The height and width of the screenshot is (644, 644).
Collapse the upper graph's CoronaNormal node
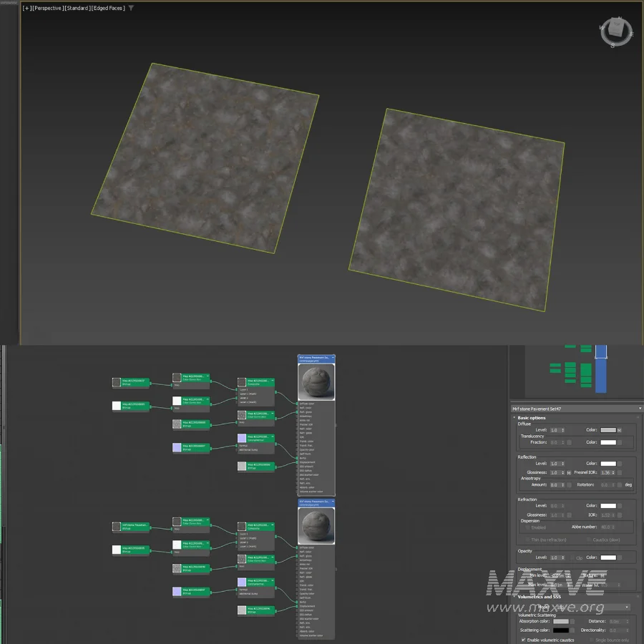coord(273,436)
